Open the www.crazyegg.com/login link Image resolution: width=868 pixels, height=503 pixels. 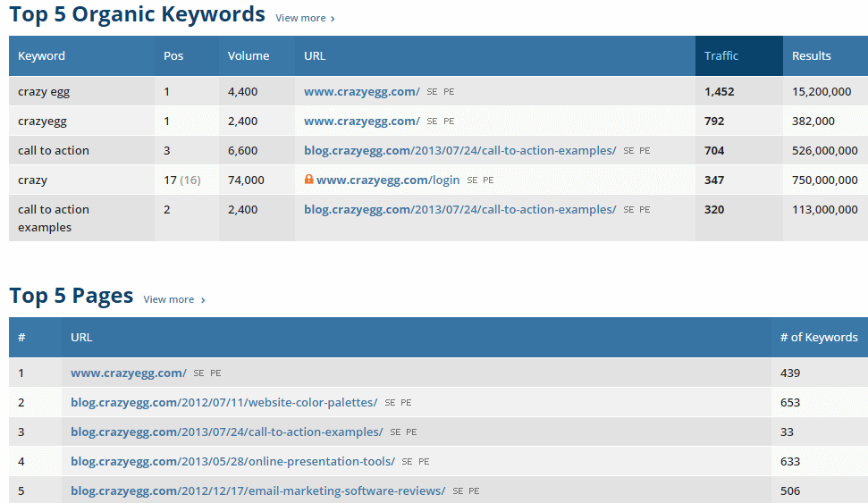click(387, 180)
